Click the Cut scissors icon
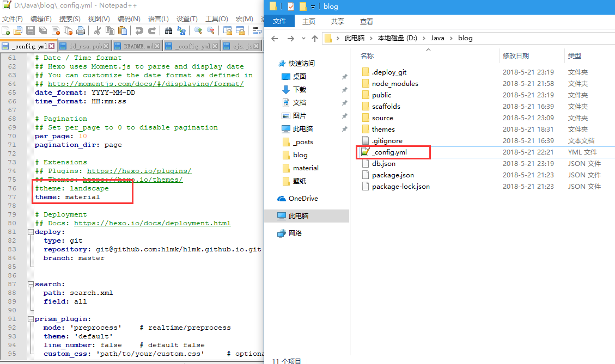 tap(98, 31)
